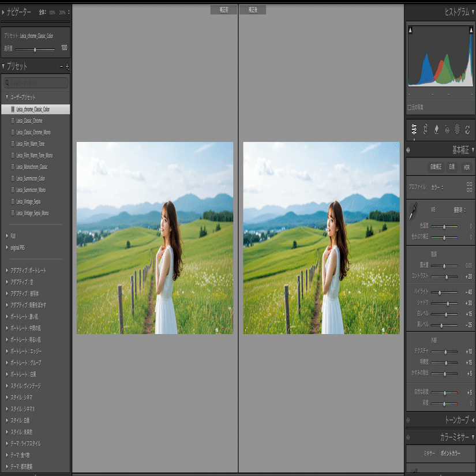The image size is (476, 476).
Task: Open the ミキサー tab in Color Mixer
Action: tap(429, 453)
